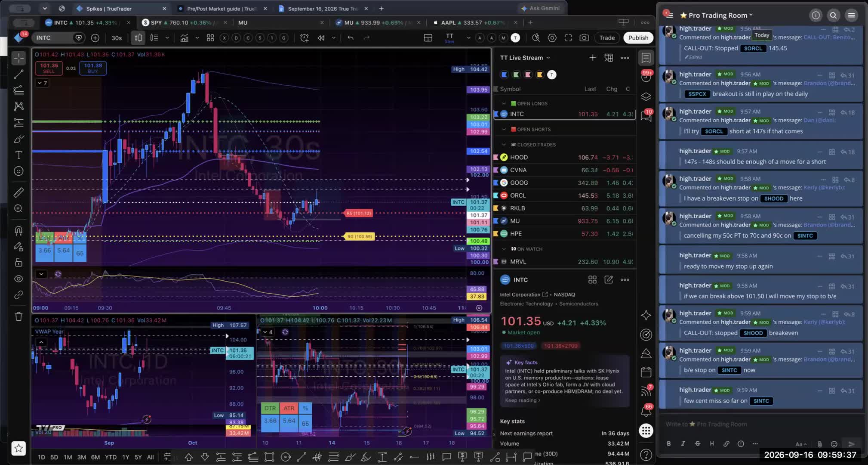Select the candlestick chart type button

pyautogui.click(x=138, y=38)
